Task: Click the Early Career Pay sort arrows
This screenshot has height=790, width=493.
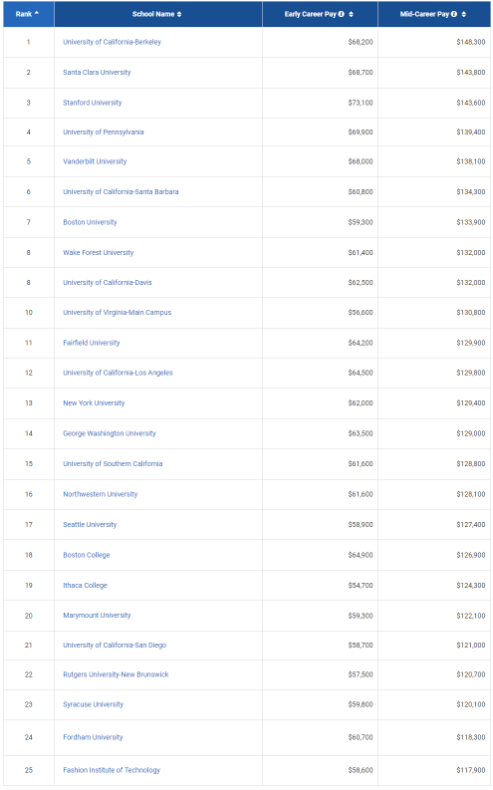Action: coord(351,14)
